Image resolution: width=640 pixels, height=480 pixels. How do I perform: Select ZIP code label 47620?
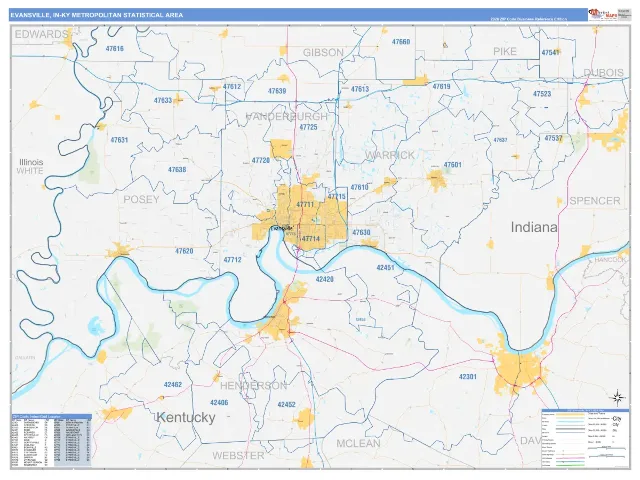pos(184,251)
